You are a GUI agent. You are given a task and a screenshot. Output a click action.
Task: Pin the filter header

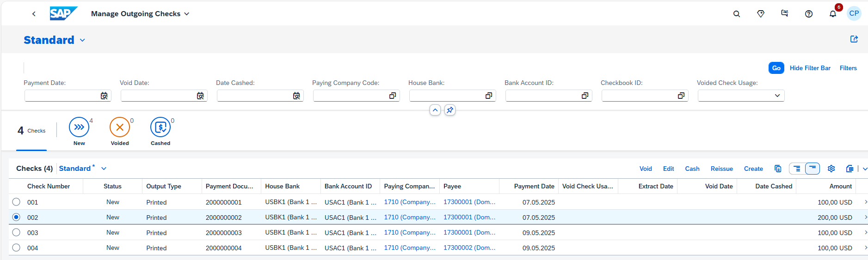coord(450,110)
